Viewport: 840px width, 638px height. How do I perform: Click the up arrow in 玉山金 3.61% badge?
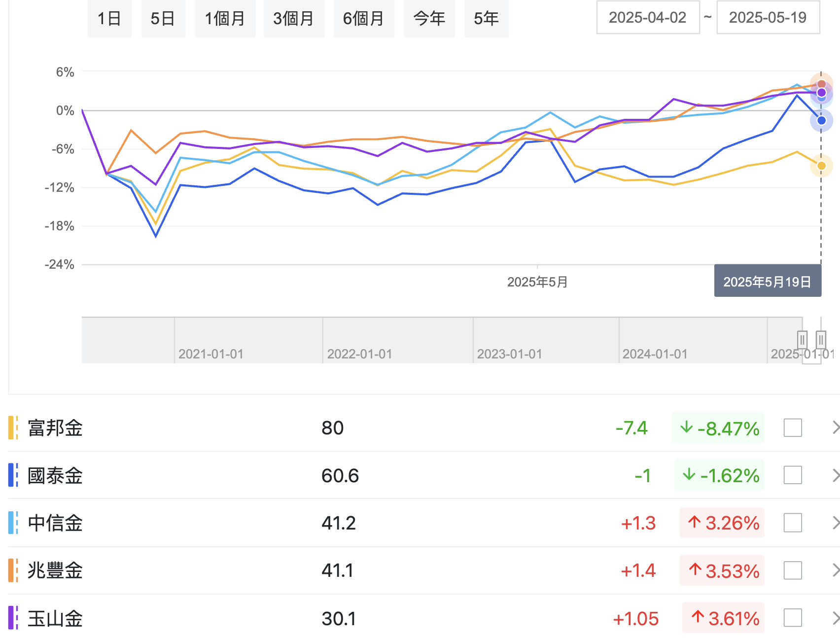click(698, 617)
